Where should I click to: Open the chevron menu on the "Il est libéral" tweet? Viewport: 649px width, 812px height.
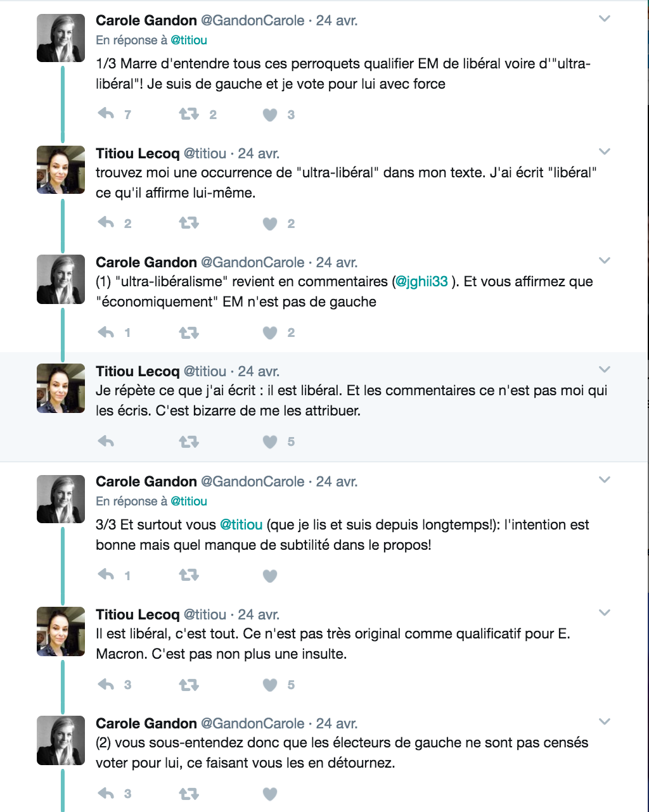coord(605,612)
